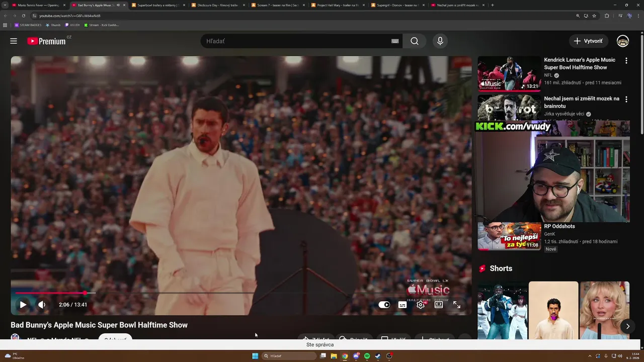
Task: Enter fullscreen mode in player
Action: pyautogui.click(x=457, y=305)
